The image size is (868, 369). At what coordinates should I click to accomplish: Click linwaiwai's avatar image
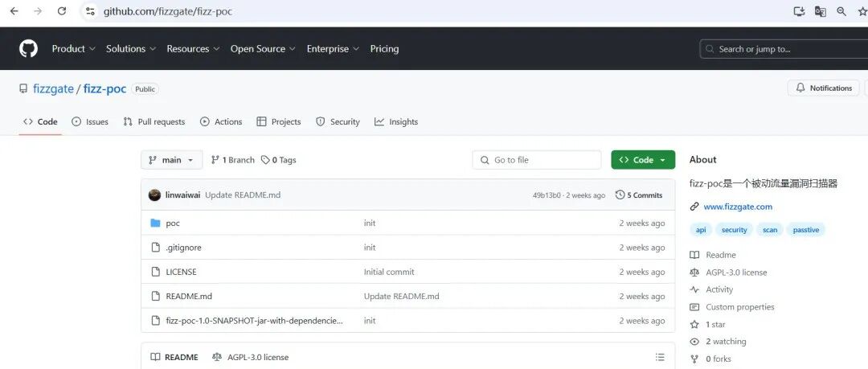[x=155, y=195]
